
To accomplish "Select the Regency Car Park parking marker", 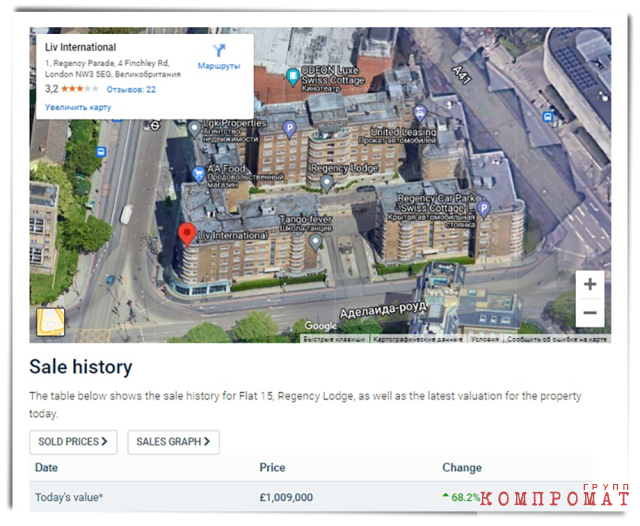I will click(484, 209).
